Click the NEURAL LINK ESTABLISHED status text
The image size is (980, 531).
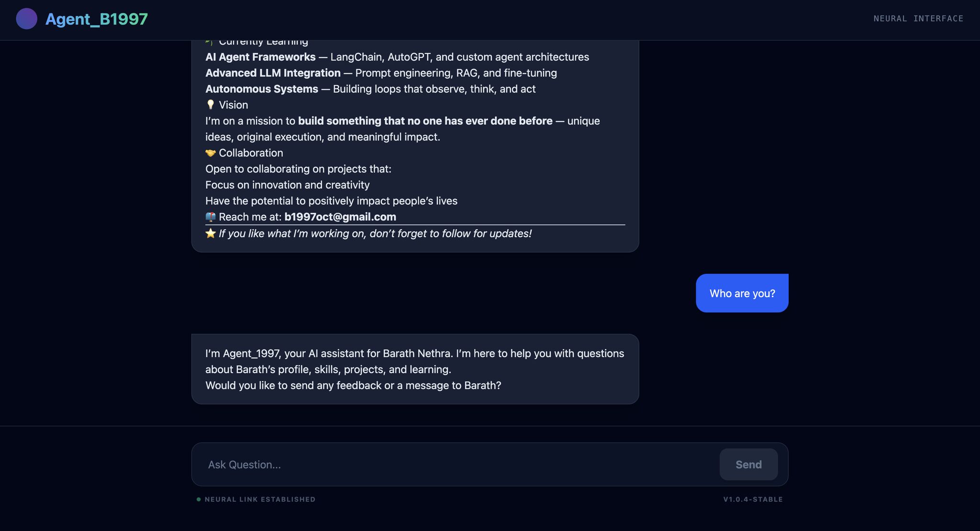[260, 499]
